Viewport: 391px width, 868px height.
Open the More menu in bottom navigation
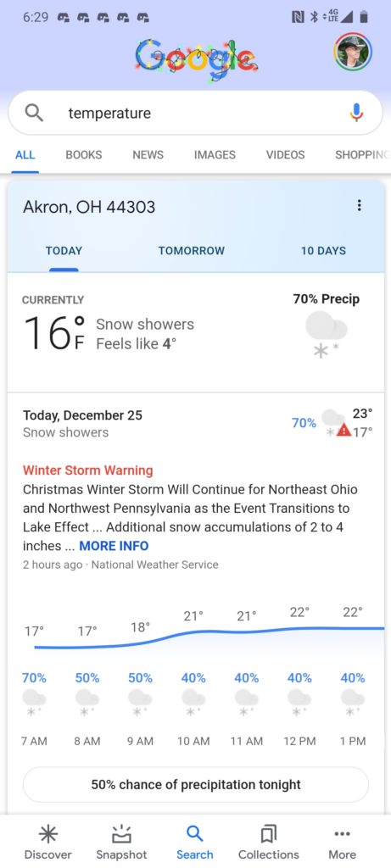pos(343,842)
